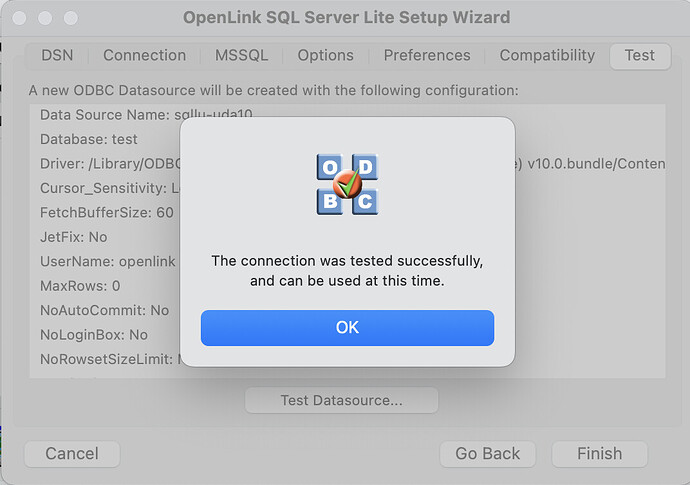Image resolution: width=690 pixels, height=485 pixels.
Task: Click the green zoom window button
Action: pos(70,18)
